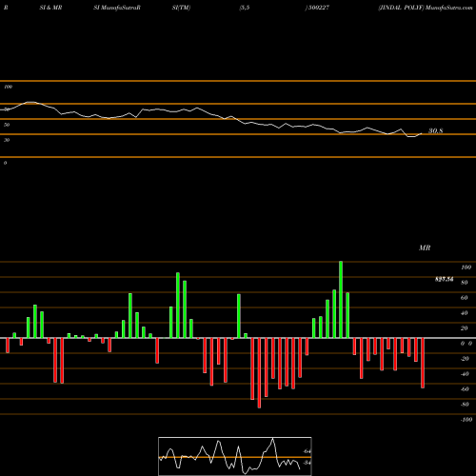Select the 825.54 price value text

click(x=444, y=279)
